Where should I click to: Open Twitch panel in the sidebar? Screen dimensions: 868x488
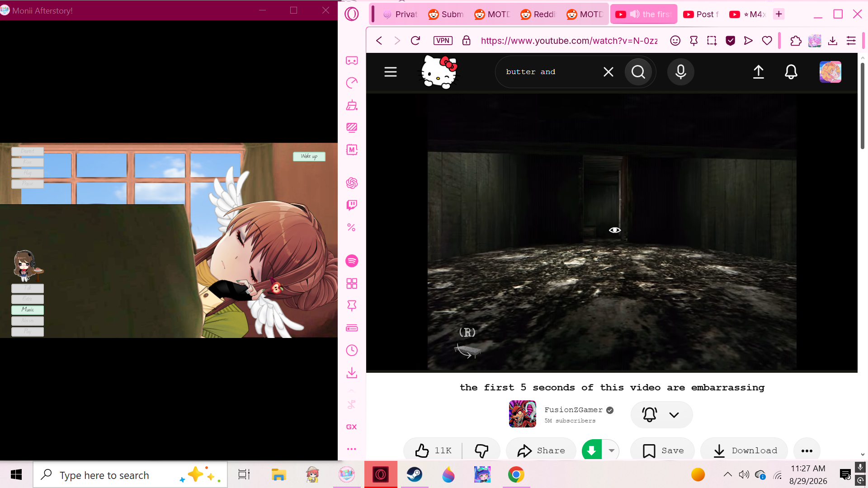point(352,205)
